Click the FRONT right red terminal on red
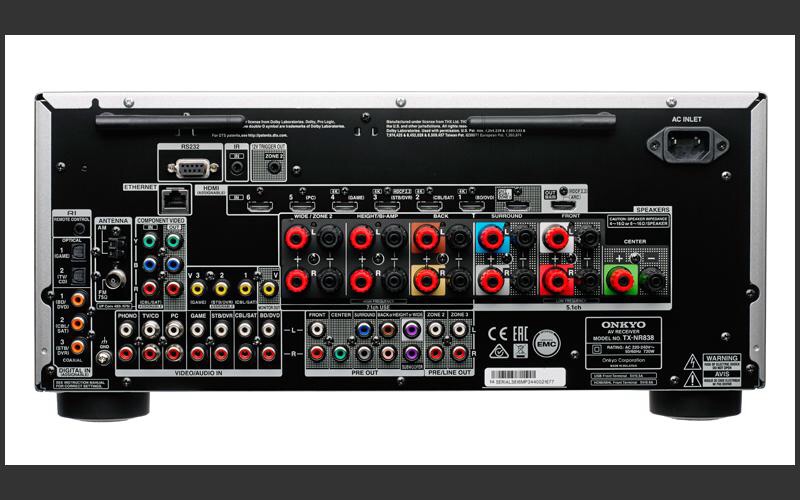 click(556, 280)
